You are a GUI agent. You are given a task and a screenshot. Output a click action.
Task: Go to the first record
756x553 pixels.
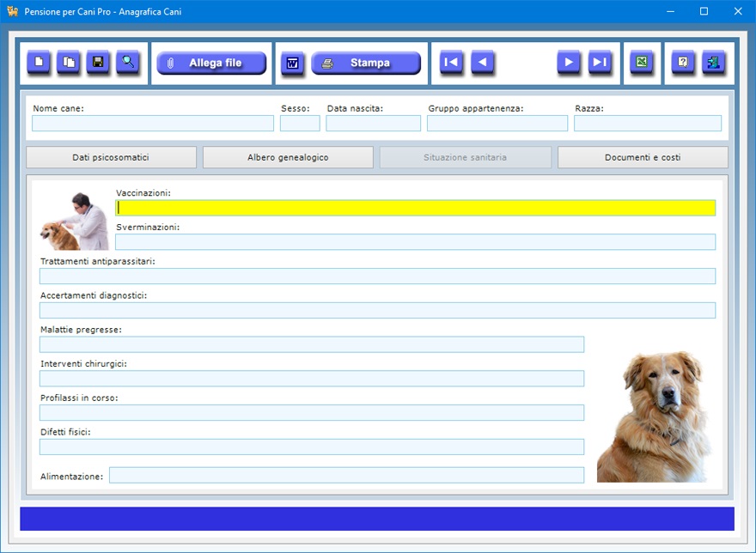tap(451, 62)
